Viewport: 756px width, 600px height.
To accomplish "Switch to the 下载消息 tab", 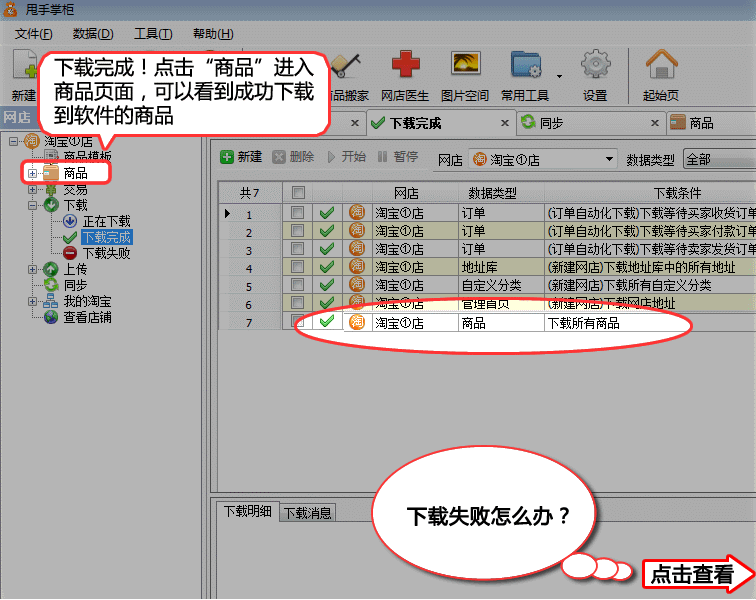I will 307,513.
